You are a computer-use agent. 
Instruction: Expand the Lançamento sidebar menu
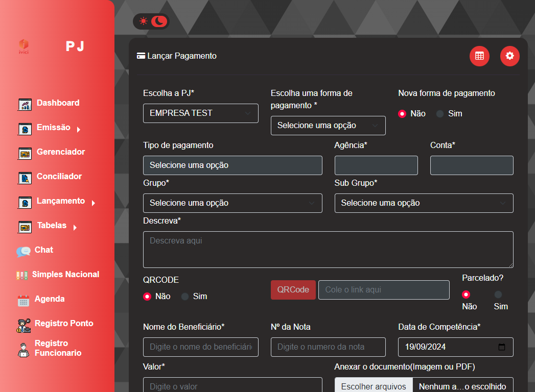60,201
